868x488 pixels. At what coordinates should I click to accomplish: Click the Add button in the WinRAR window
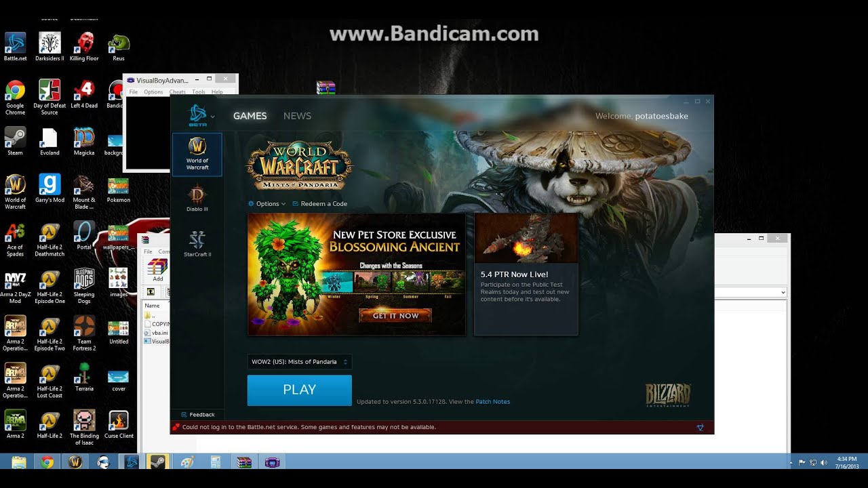click(157, 269)
